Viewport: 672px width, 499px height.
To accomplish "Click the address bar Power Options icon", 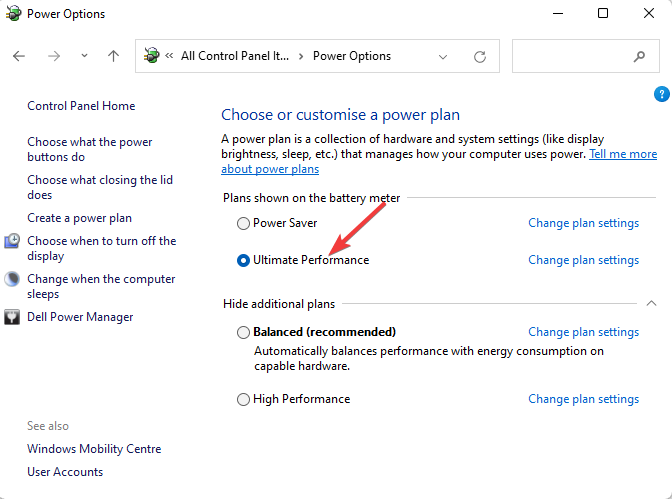I will pyautogui.click(x=151, y=56).
